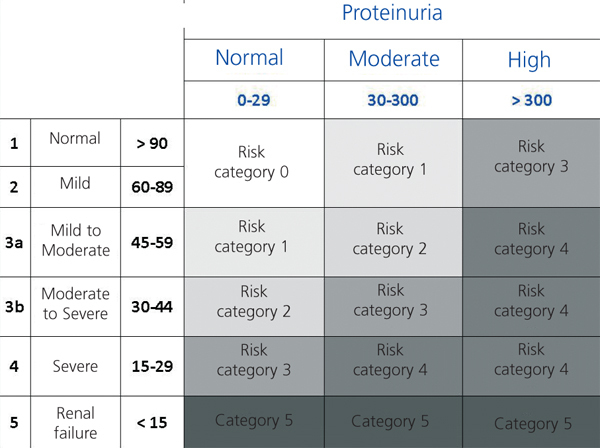Select the Moderate proteinuria column header
The width and height of the screenshot is (600, 448).
click(393, 58)
